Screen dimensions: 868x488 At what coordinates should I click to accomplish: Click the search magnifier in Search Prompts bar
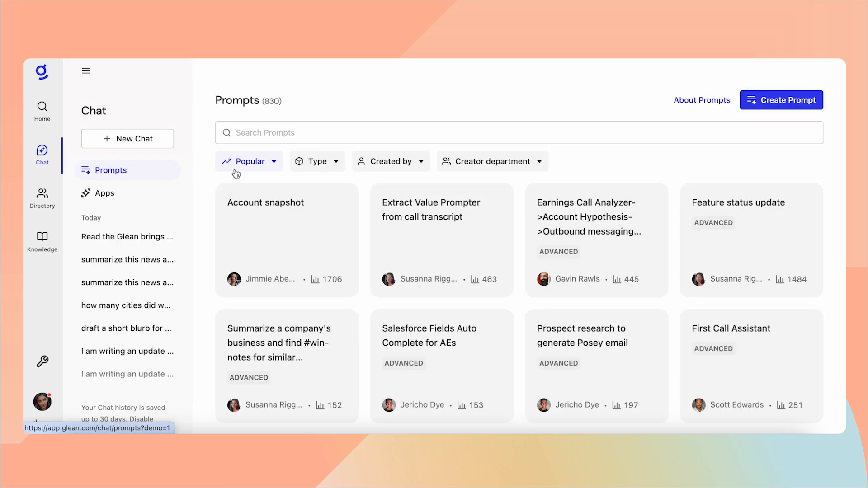coord(226,132)
